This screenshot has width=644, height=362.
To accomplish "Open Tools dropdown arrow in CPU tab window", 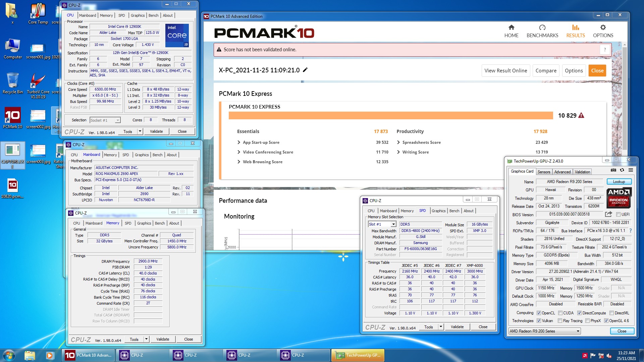I will click(x=140, y=131).
